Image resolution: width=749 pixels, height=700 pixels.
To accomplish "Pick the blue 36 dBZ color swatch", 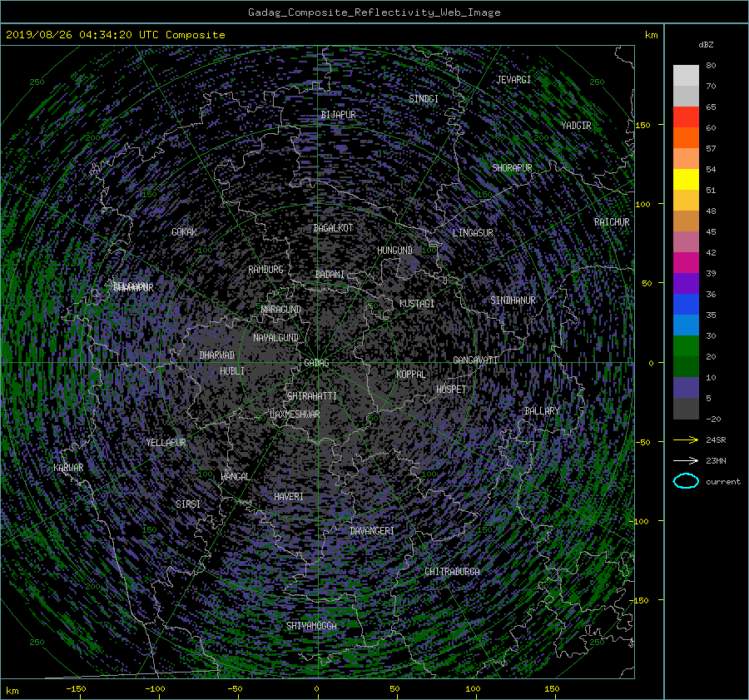I will click(686, 304).
